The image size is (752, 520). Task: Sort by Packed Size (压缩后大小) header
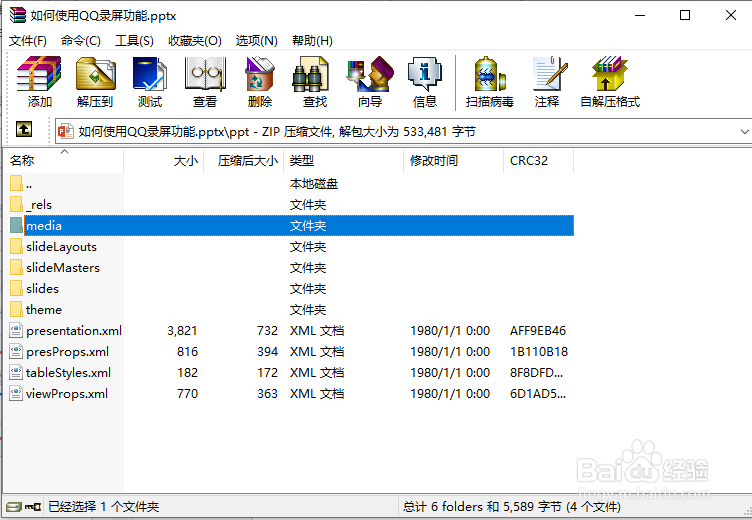click(x=244, y=161)
